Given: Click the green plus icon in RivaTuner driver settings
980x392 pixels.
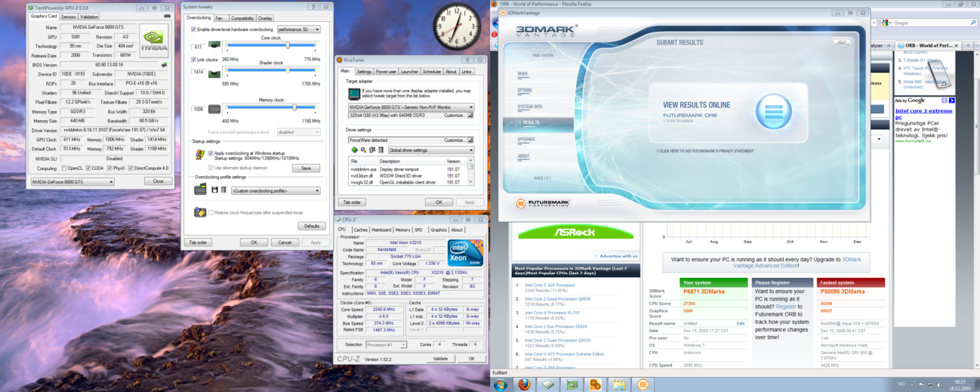Looking at the screenshot, I should pyautogui.click(x=354, y=150).
